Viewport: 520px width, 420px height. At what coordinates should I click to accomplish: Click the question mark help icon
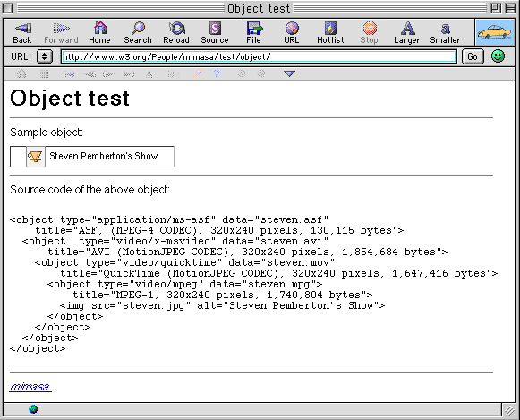pyautogui.click(x=217, y=73)
